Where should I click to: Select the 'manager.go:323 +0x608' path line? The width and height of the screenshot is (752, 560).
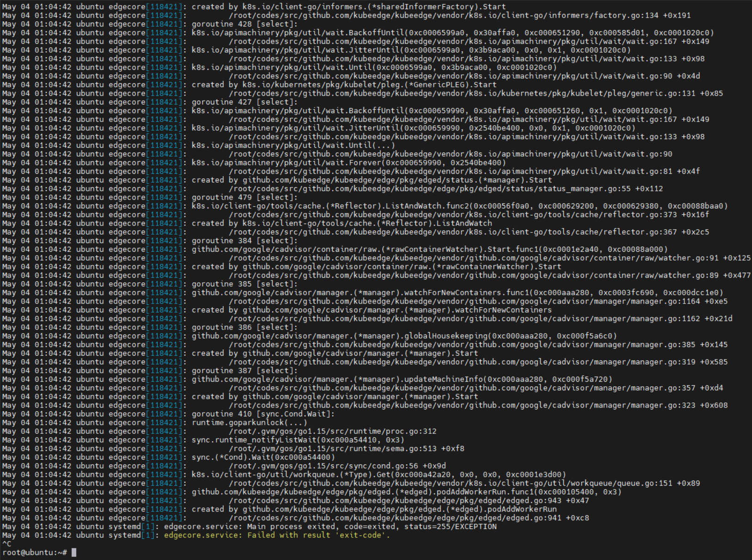(x=365, y=405)
